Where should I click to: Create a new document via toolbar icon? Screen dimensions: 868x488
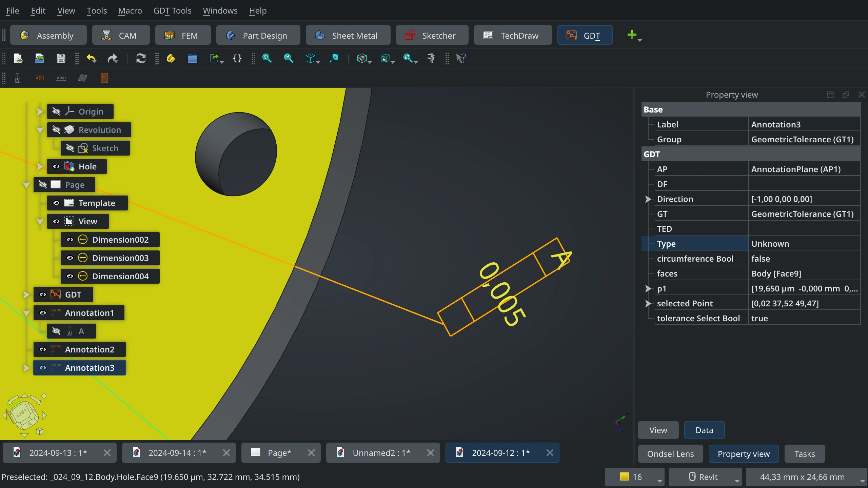(18, 58)
